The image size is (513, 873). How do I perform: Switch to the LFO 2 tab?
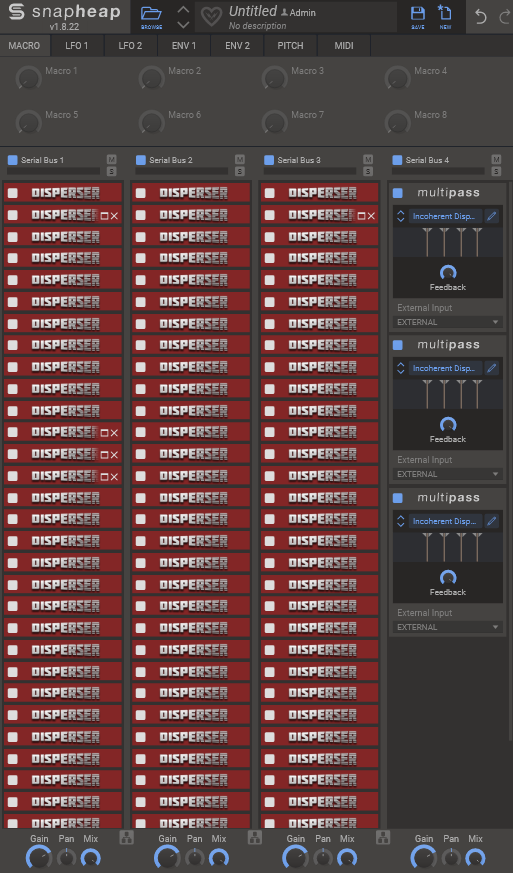(130, 46)
